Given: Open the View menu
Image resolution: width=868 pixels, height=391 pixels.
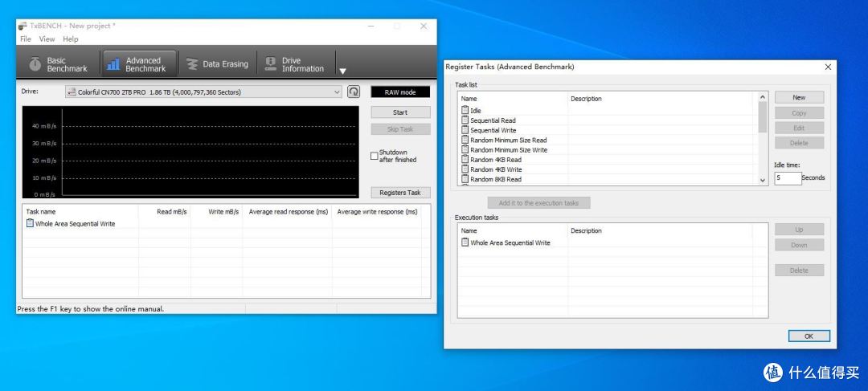Looking at the screenshot, I should 47,39.
